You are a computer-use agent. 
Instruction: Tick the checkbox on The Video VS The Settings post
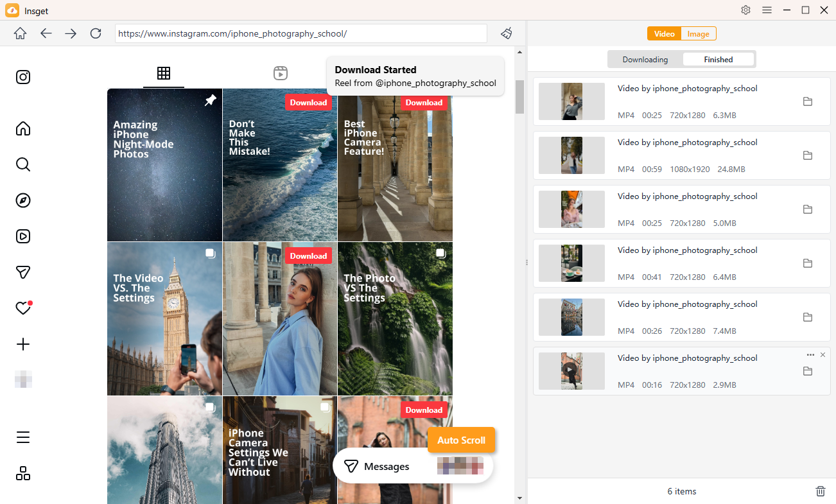click(x=210, y=253)
